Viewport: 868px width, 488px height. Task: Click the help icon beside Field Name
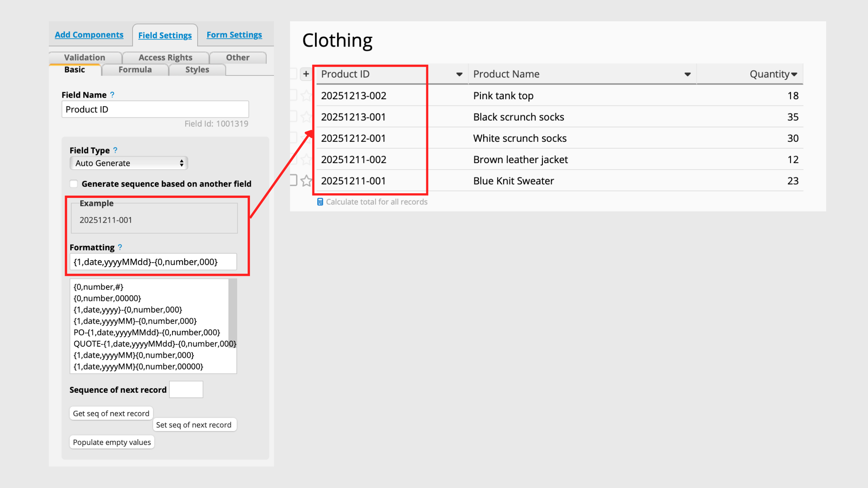tap(112, 95)
